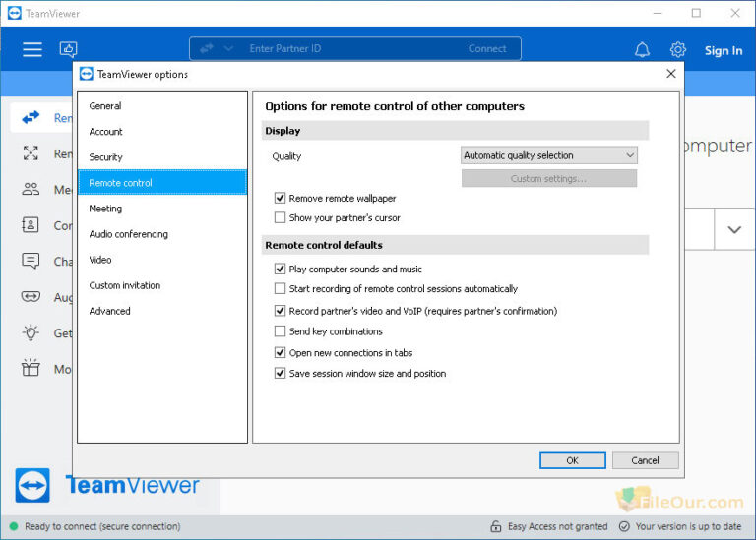
Task: Select the General options category
Action: coord(162,106)
